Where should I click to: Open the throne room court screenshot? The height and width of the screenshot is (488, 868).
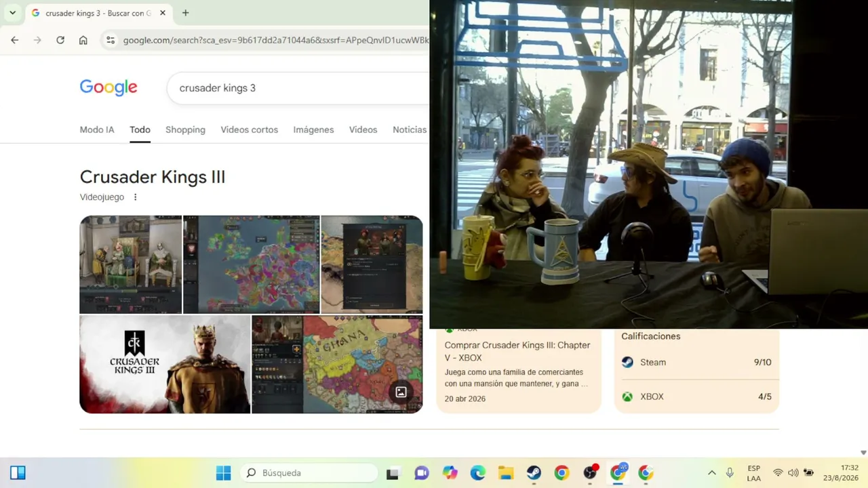(130, 264)
